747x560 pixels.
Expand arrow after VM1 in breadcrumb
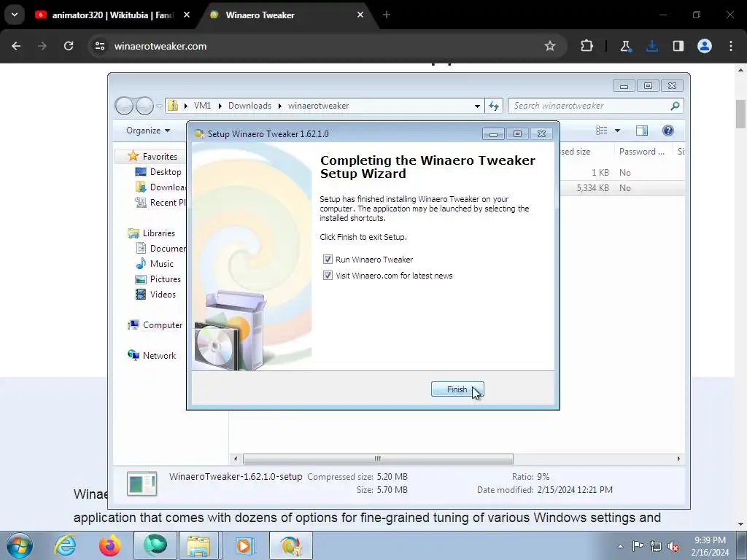click(220, 106)
